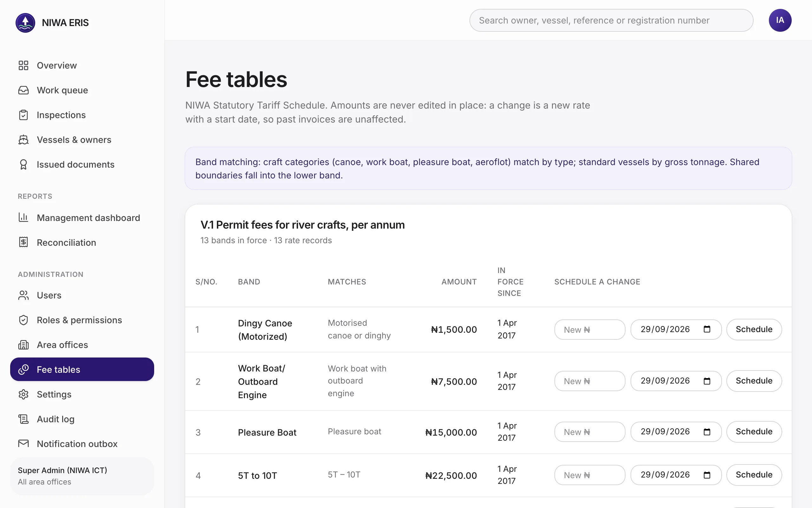Screen dimensions: 812x508
Task: Open calendar picker for Dingy Canoe row
Action: point(707,329)
